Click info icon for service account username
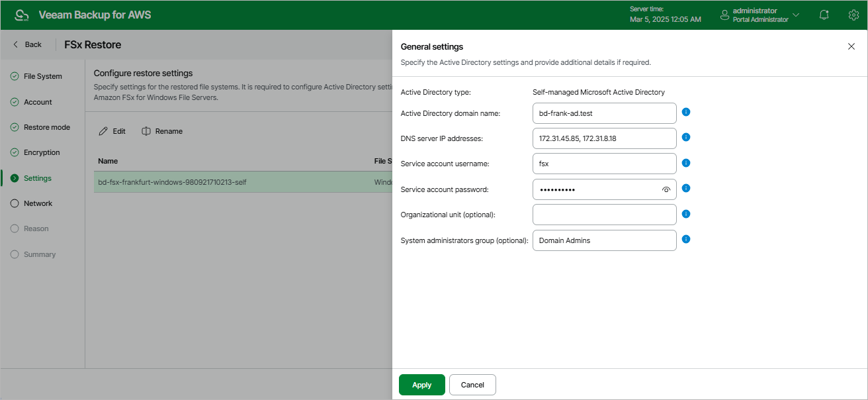The width and height of the screenshot is (868, 400). coord(686,163)
